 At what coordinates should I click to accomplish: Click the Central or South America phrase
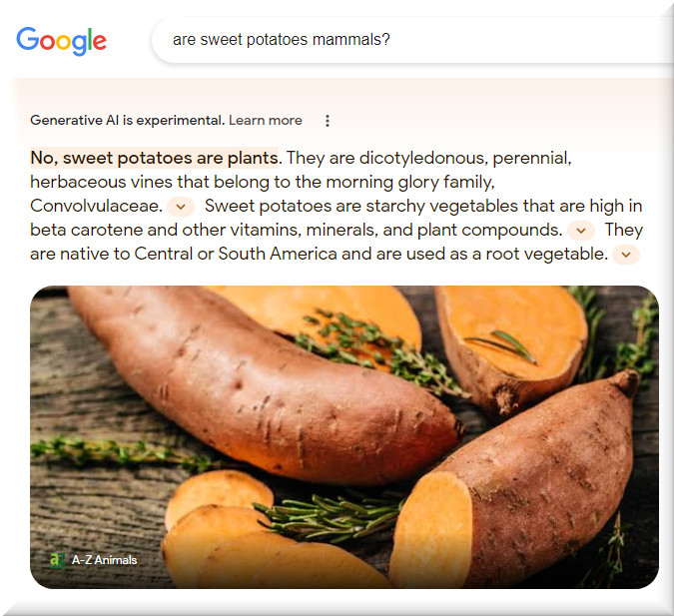click(236, 254)
